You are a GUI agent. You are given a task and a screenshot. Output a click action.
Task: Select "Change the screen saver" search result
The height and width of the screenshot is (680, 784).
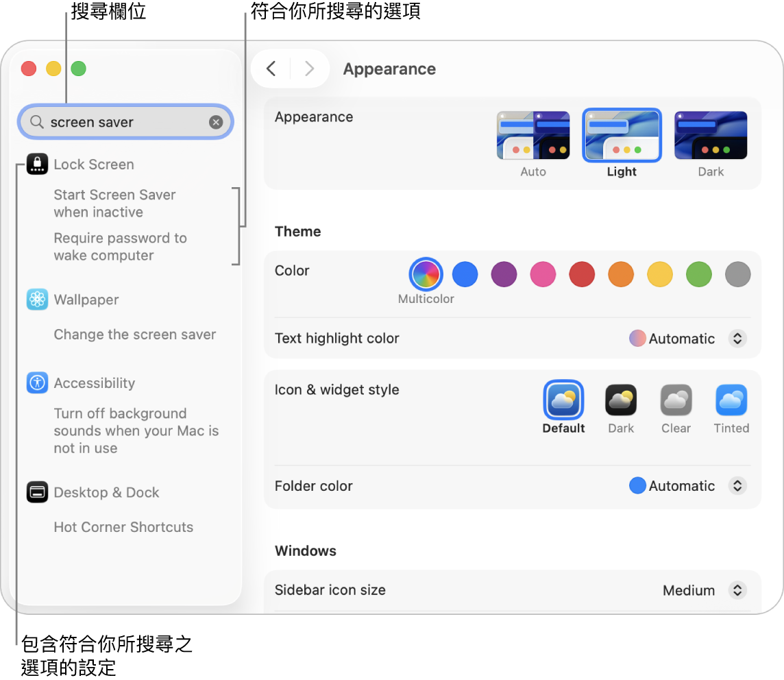coord(135,335)
